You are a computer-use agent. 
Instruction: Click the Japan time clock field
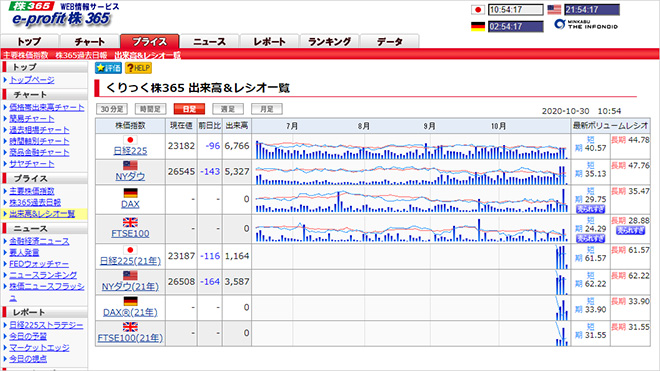tap(516, 10)
